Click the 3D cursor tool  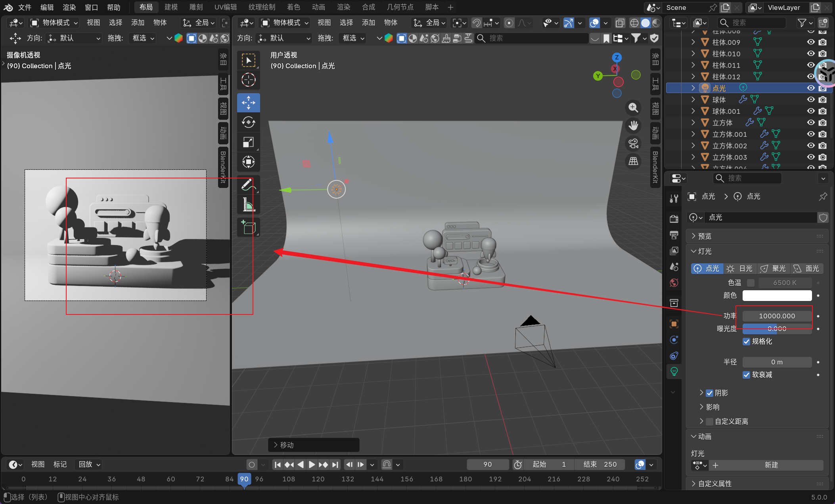pos(249,80)
